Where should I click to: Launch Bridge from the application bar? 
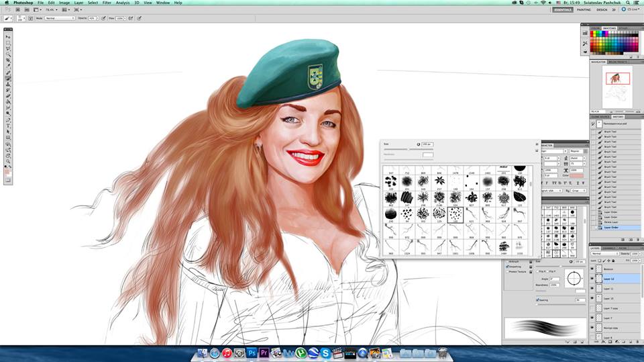[x=17, y=9]
